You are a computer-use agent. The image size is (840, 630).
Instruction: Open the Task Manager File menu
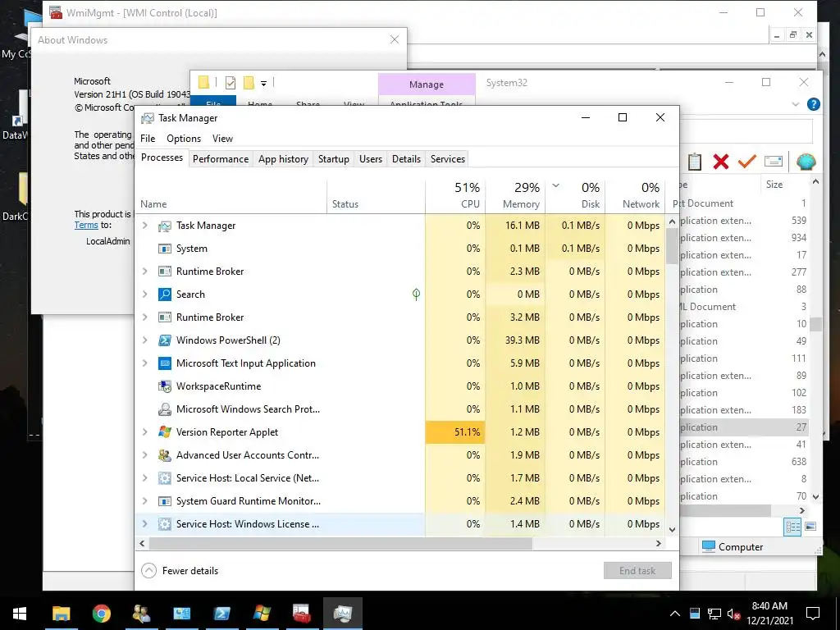(x=148, y=139)
